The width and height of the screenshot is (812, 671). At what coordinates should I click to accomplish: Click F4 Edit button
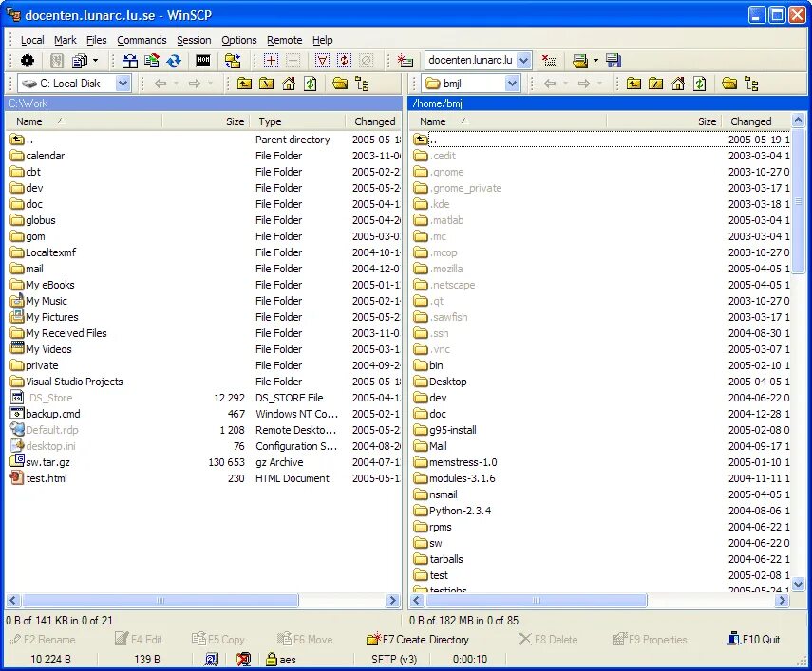[x=138, y=640]
